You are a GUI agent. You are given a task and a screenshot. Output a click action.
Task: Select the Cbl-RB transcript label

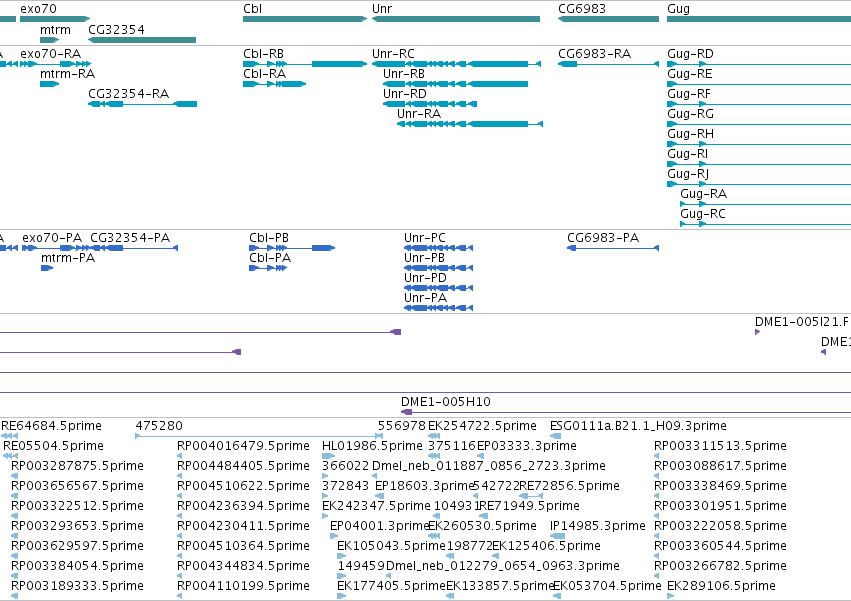(263, 54)
